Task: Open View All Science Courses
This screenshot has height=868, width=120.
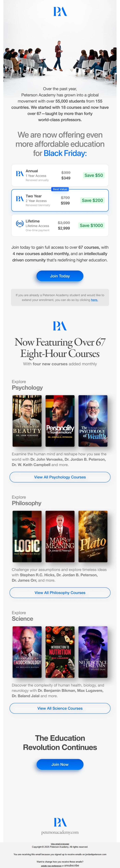Action: coord(60,708)
